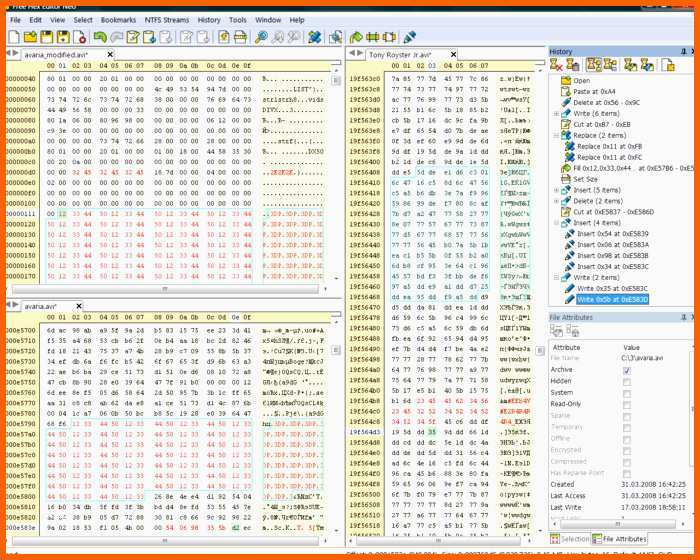This screenshot has height=560, width=700.
Task: Toggle the Temporary attribute checkbox
Action: point(627,428)
